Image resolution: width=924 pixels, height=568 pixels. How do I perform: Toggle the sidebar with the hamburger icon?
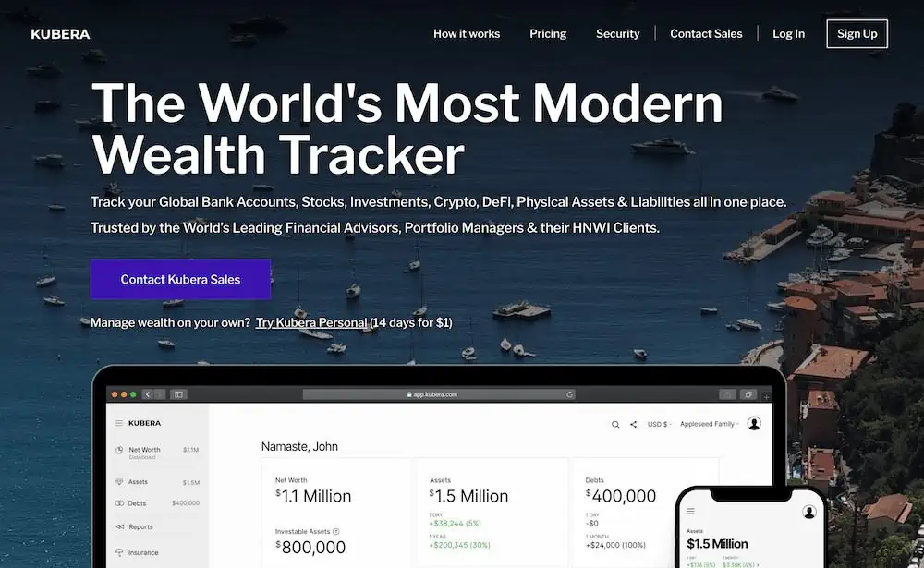pyautogui.click(x=118, y=423)
